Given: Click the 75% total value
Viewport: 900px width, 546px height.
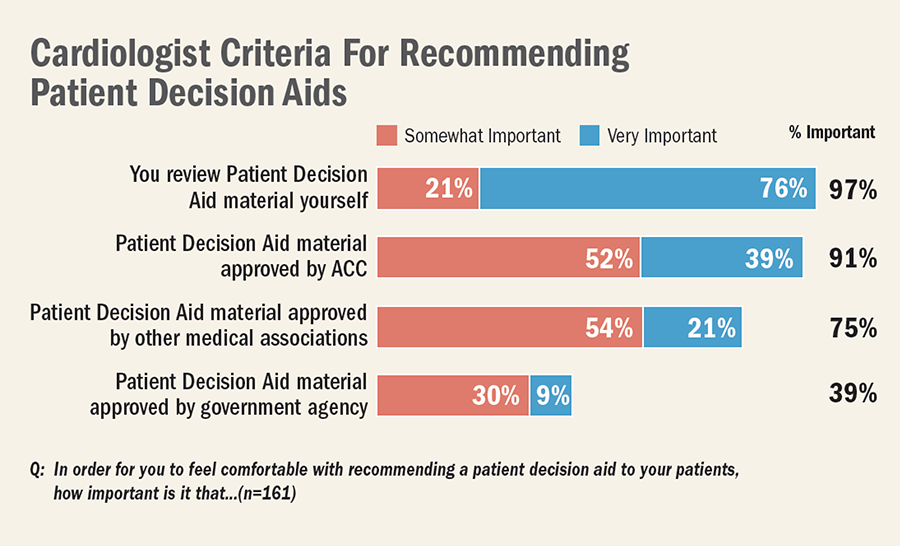Looking at the screenshot, I should pyautogui.click(x=853, y=327).
